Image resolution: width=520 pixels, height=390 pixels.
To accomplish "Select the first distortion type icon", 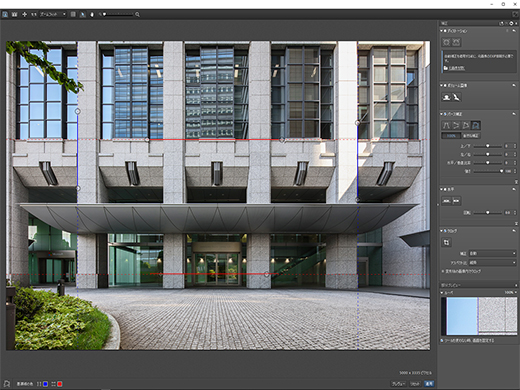I will click(446, 42).
